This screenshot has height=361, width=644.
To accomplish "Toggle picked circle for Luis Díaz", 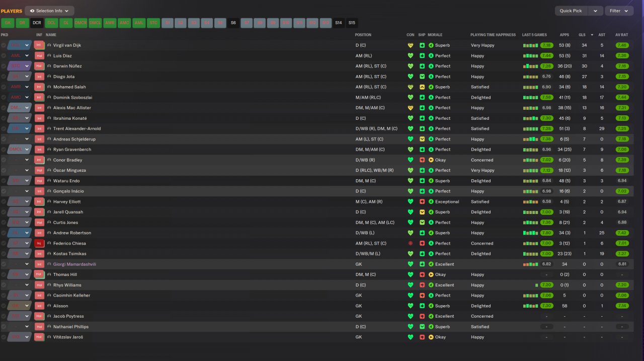I will [x=4, y=56].
